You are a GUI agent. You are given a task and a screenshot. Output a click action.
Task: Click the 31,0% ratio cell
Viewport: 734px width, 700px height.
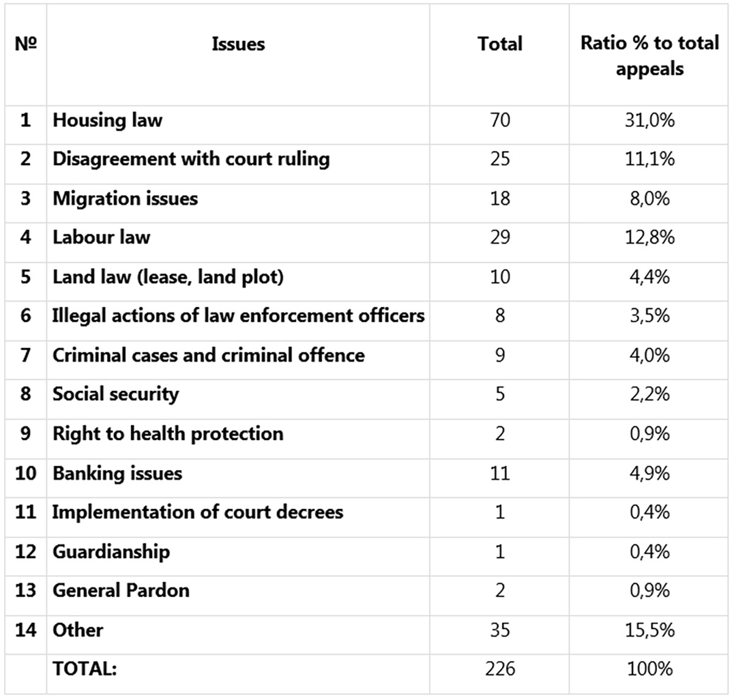[x=649, y=120]
